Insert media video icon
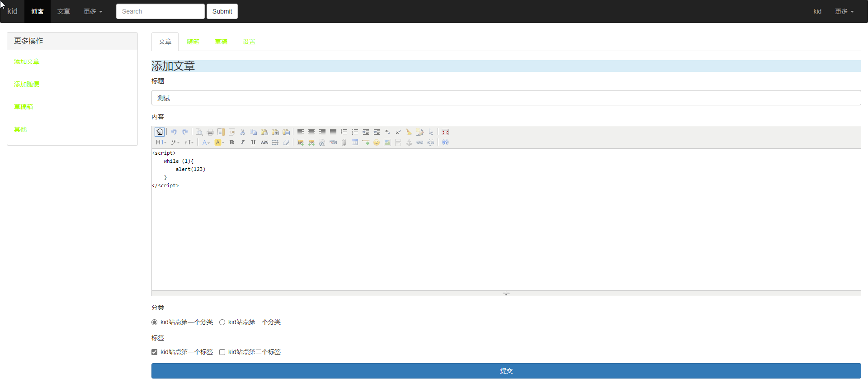Viewport: 868px width, 379px height. [x=333, y=142]
